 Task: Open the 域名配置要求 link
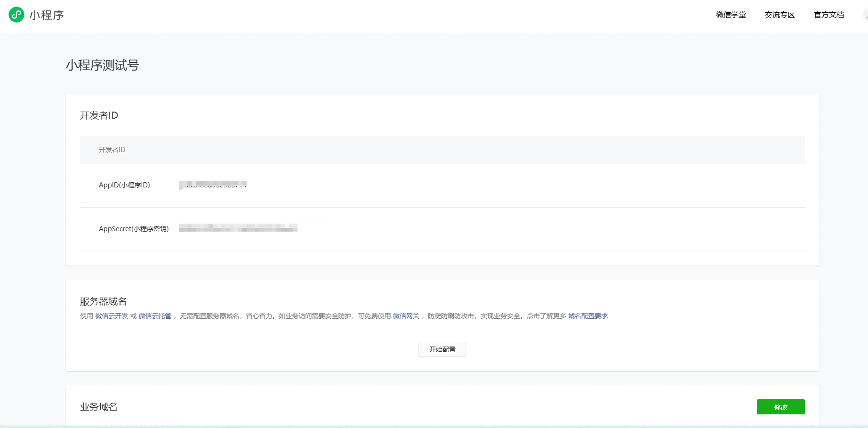pos(588,316)
